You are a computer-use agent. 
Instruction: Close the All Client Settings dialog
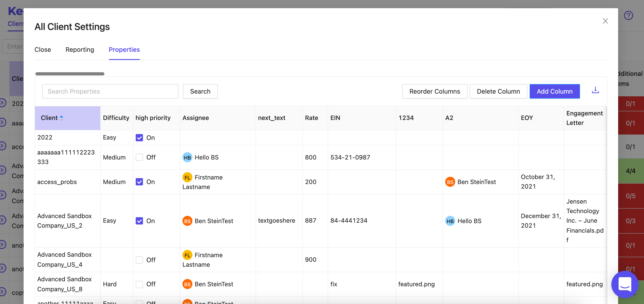(605, 21)
